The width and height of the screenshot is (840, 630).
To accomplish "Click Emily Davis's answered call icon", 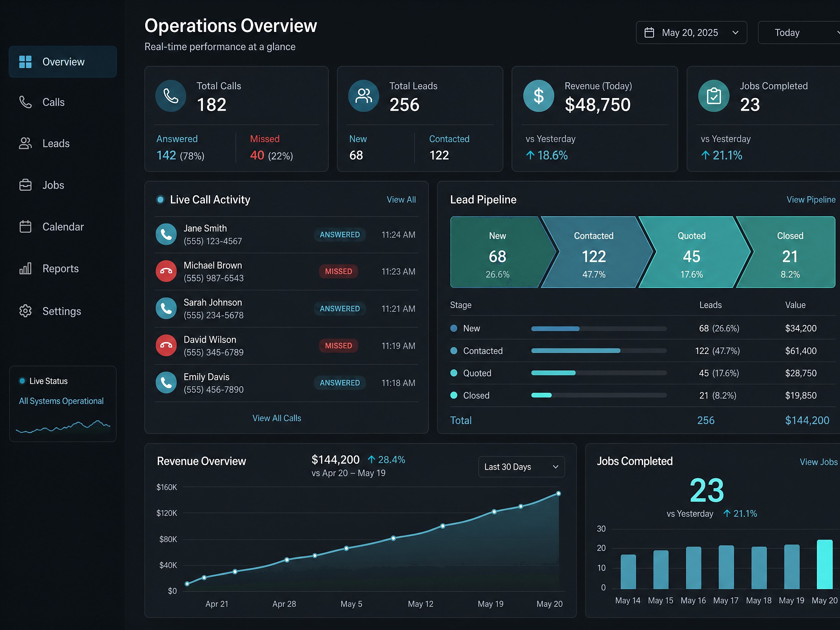I will (166, 383).
